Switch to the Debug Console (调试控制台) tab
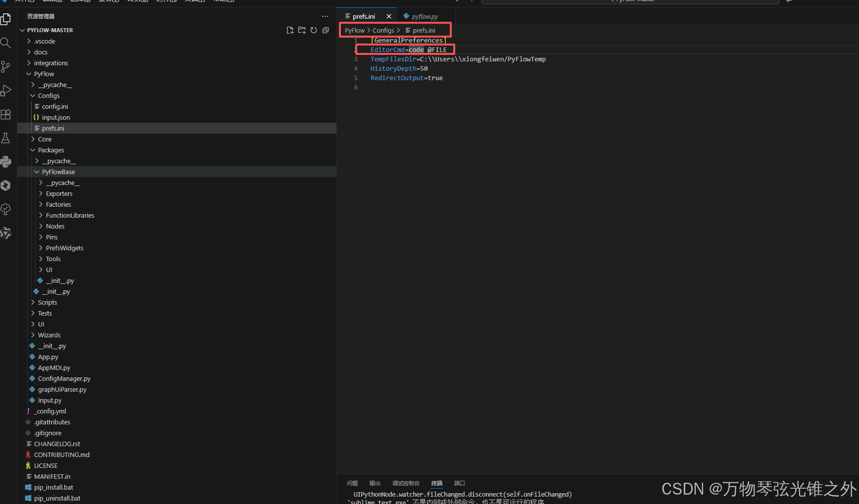 (406, 483)
